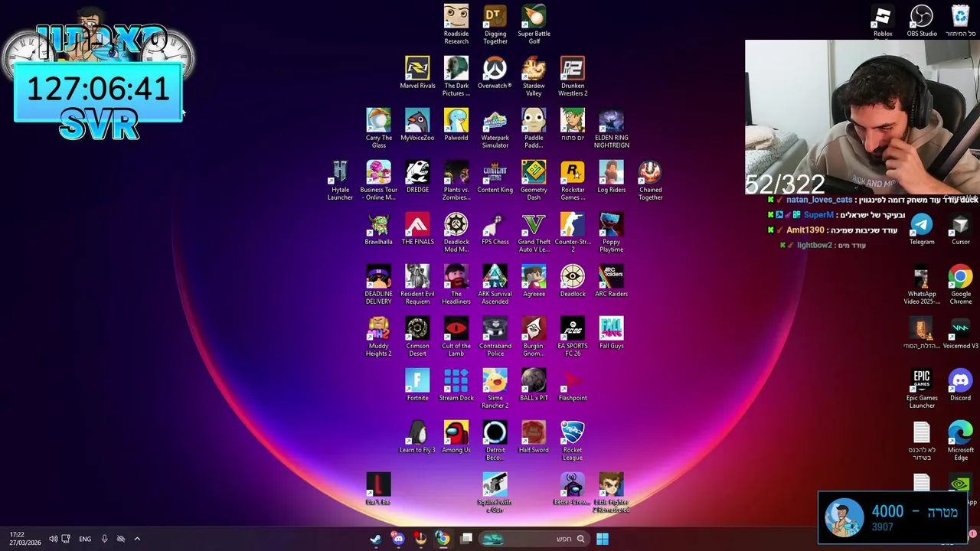Image resolution: width=980 pixels, height=551 pixels.
Task: Launch Voicemod V3 from the desktop
Action: 960,333
